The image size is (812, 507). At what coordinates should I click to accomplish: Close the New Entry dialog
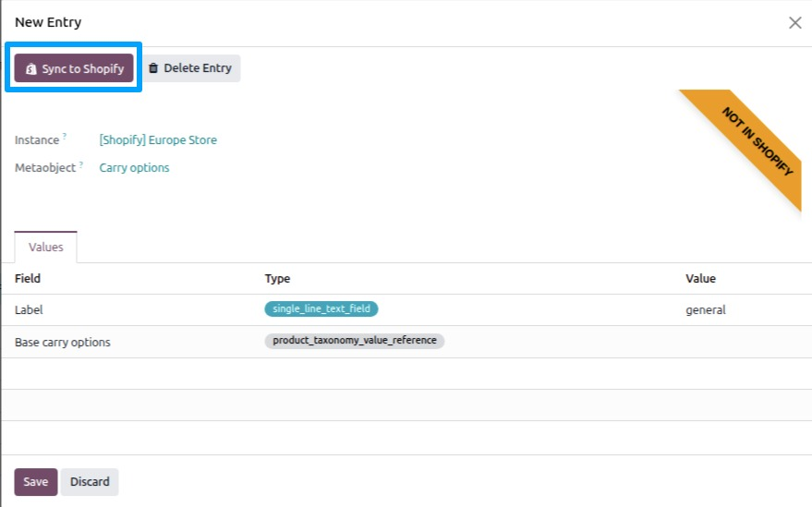coord(795,23)
